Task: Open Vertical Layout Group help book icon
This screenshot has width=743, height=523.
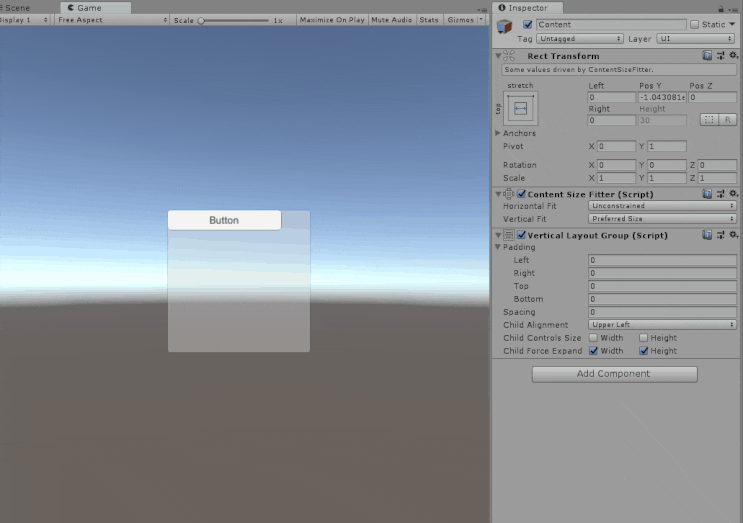Action: tap(707, 235)
